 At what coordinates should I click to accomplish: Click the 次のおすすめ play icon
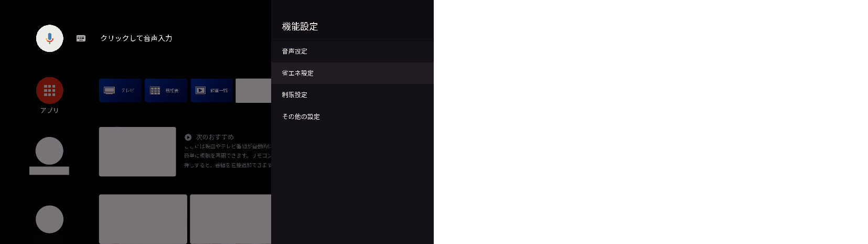pos(188,137)
